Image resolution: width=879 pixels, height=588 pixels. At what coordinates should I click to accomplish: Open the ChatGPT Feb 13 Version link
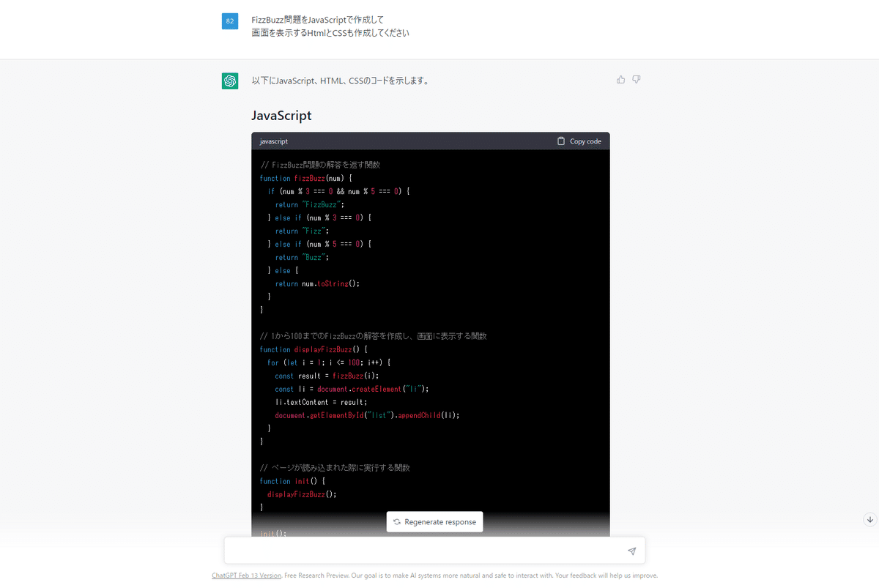coord(247,576)
